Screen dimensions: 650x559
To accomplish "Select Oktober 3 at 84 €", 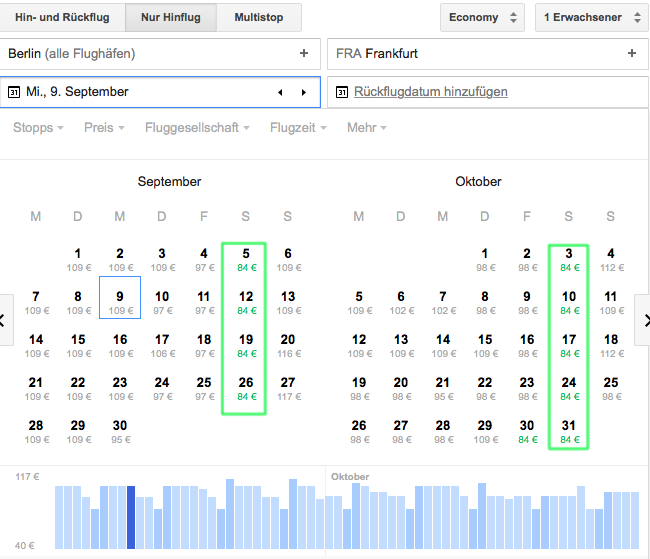I will point(569,260).
